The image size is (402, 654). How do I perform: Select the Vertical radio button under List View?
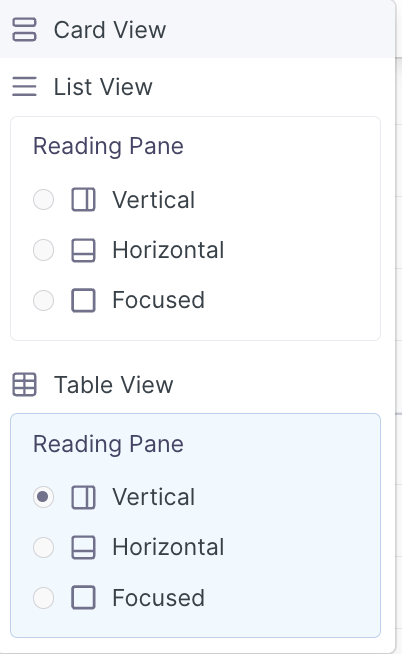point(43,199)
